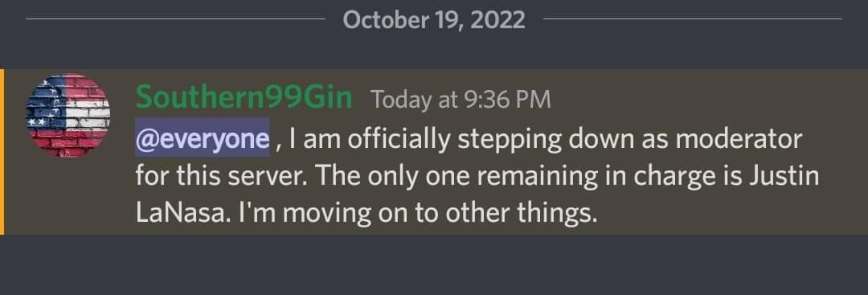This screenshot has width=868, height=295.
Task: Click the divider line right of the date
Action: 693,18
